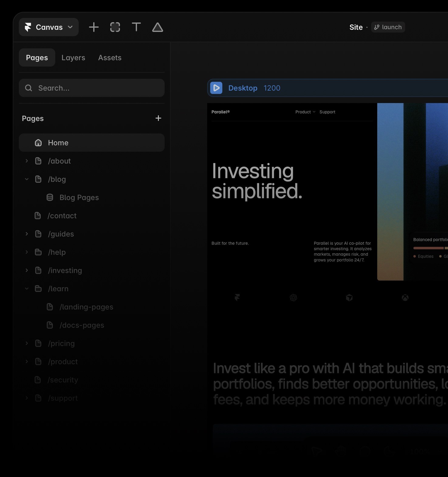The image size is (448, 477).
Task: Click the Desktop breakpoint play icon
Action: 216,88
